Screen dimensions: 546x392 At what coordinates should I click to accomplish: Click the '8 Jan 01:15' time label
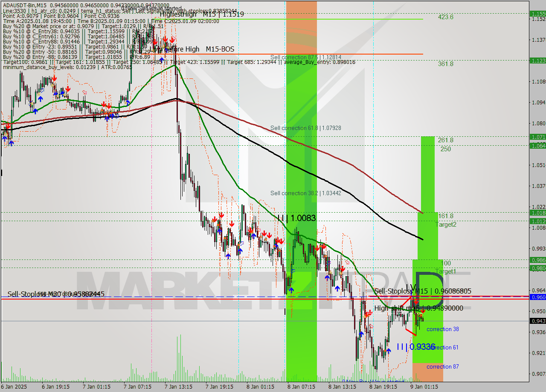[x=260, y=387]
